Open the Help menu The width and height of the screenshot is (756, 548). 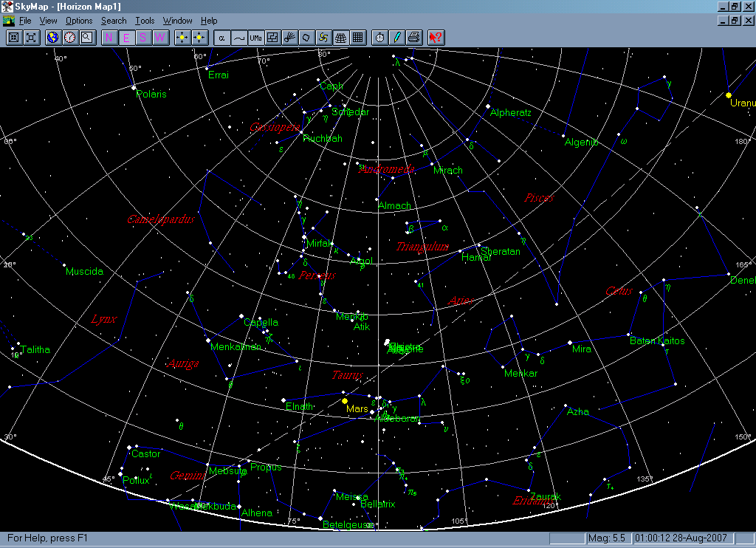209,21
